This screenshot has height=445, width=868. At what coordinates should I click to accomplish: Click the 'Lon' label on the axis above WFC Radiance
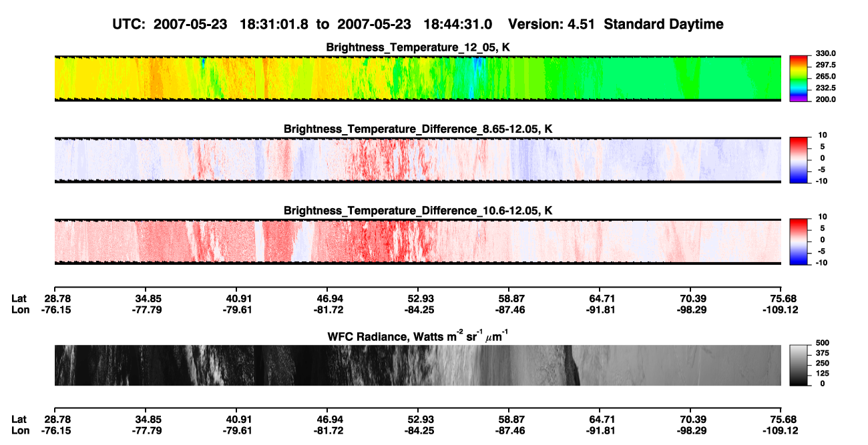click(x=20, y=310)
